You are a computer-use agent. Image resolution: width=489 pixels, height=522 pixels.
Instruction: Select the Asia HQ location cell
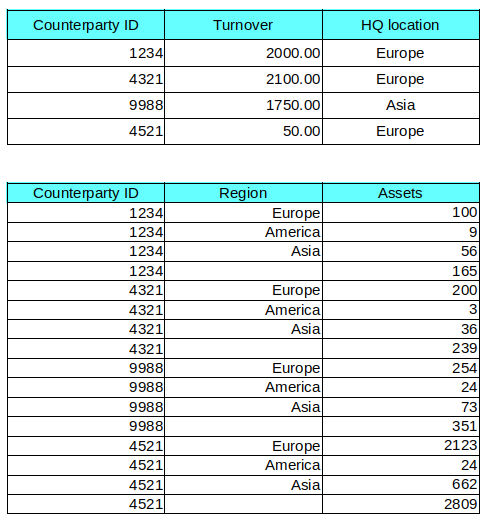click(401, 105)
